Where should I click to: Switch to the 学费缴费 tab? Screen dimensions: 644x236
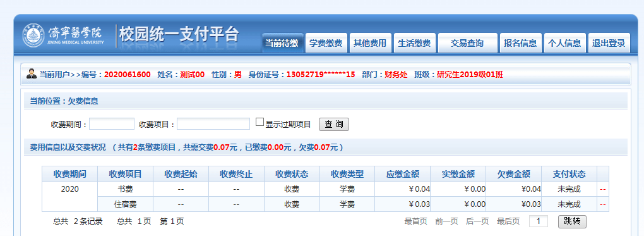point(327,43)
